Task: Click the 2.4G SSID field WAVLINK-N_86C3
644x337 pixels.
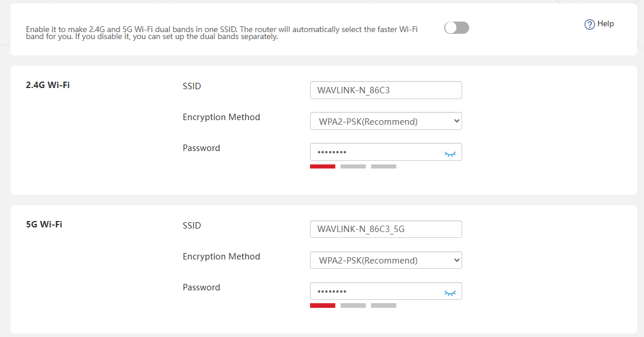Action: pos(386,90)
